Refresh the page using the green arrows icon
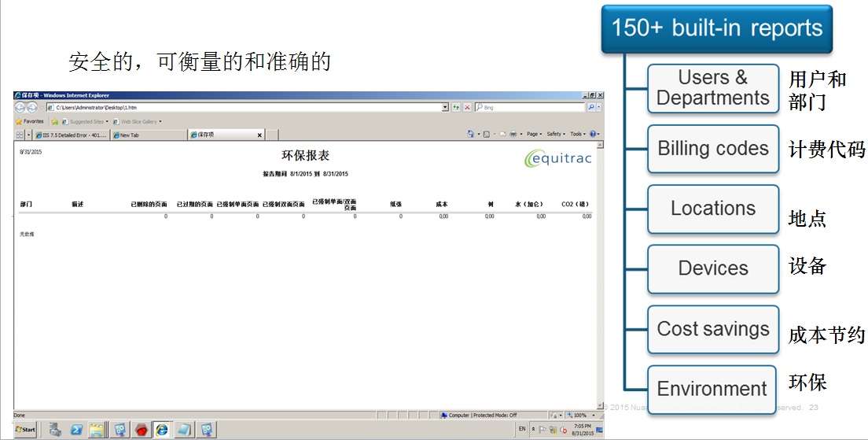The width and height of the screenshot is (868, 440). 456,108
